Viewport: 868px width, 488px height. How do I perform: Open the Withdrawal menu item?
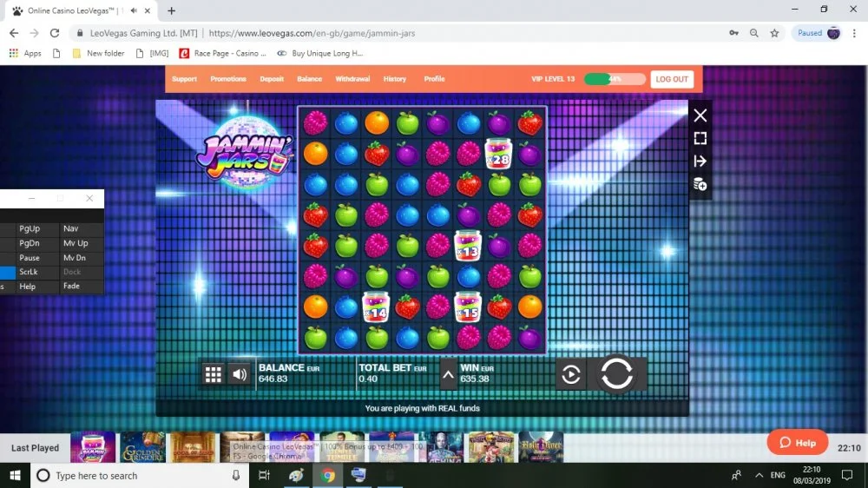point(352,79)
